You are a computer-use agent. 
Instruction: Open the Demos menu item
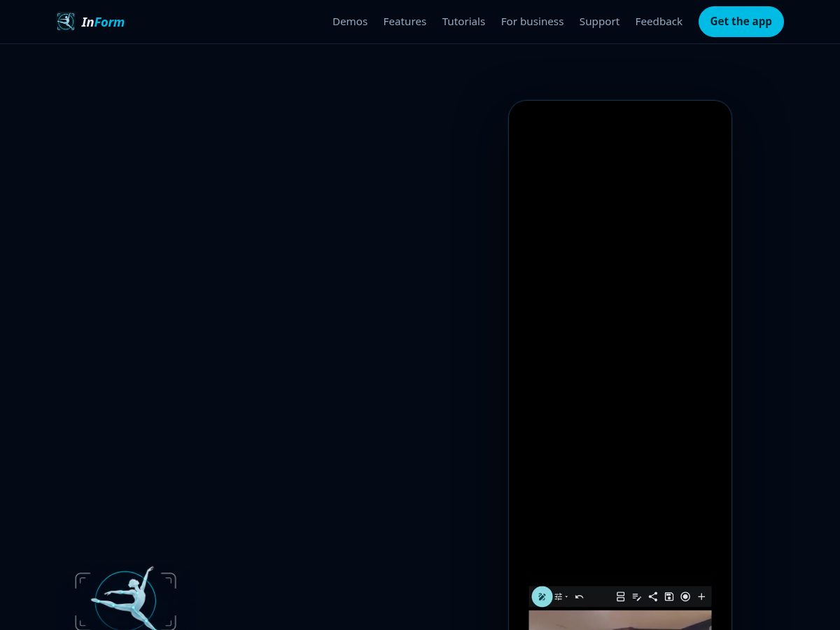(x=350, y=22)
